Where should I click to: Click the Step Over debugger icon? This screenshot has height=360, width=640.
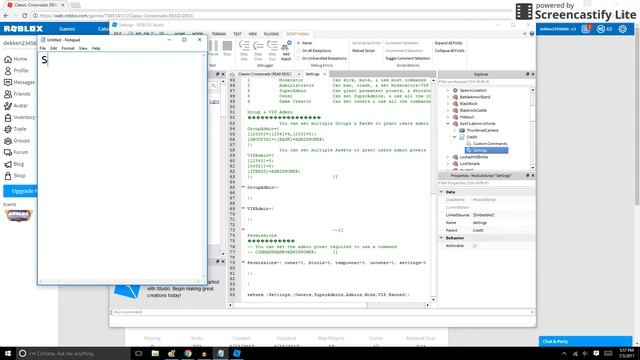pos(258,50)
